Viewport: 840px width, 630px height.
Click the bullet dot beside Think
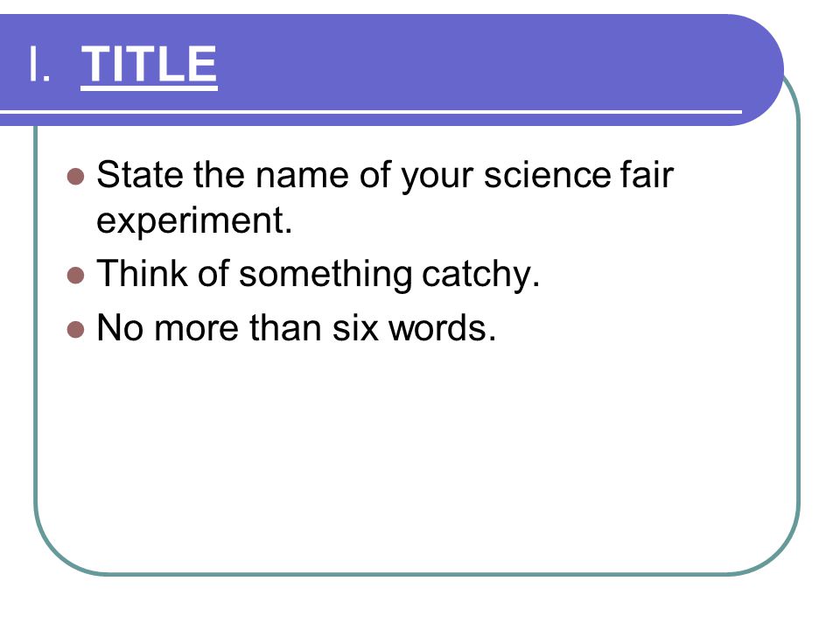click(x=76, y=276)
